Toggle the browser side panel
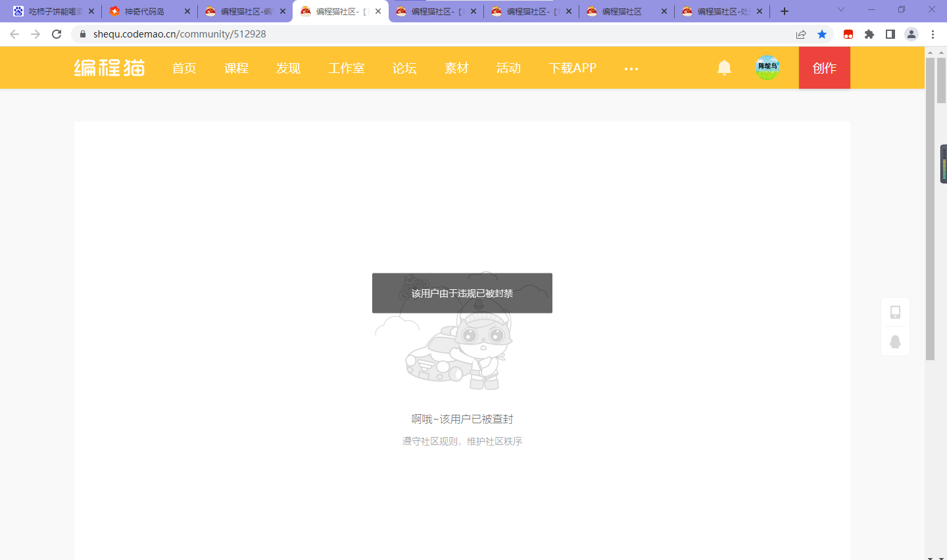The image size is (947, 560). [890, 34]
